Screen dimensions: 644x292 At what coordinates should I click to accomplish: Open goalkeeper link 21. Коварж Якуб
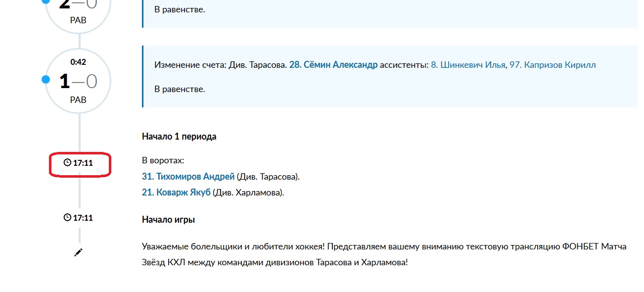[176, 192]
